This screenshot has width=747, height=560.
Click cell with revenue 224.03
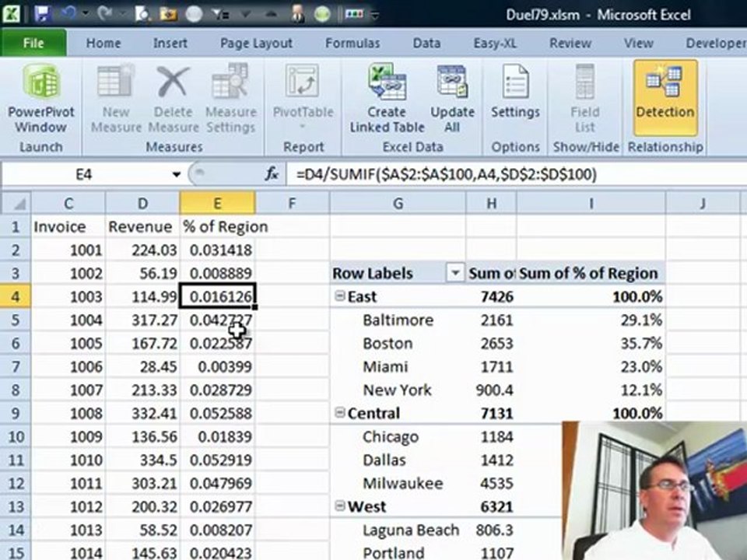[142, 250]
